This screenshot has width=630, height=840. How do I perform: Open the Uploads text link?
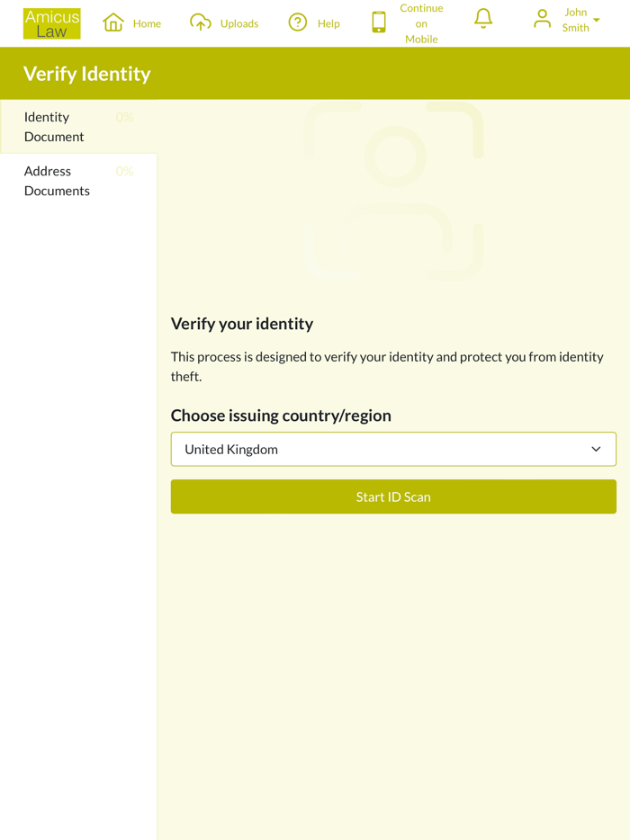point(239,23)
